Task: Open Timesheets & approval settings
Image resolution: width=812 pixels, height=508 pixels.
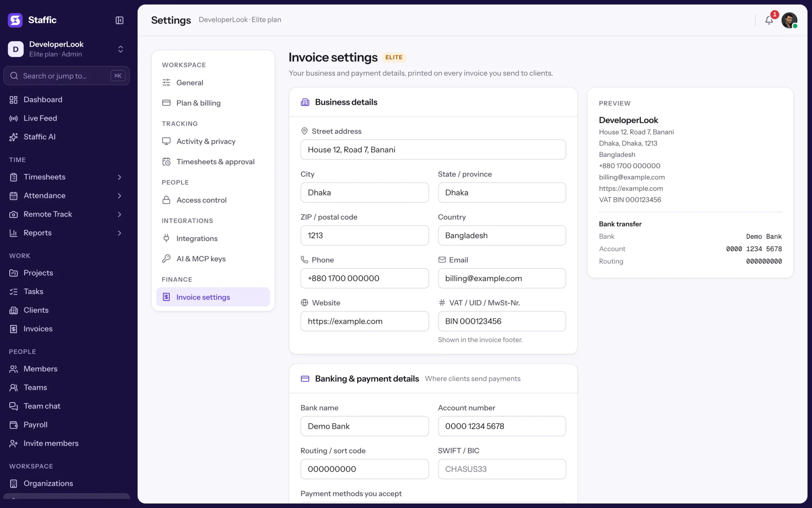Action: (x=213, y=162)
